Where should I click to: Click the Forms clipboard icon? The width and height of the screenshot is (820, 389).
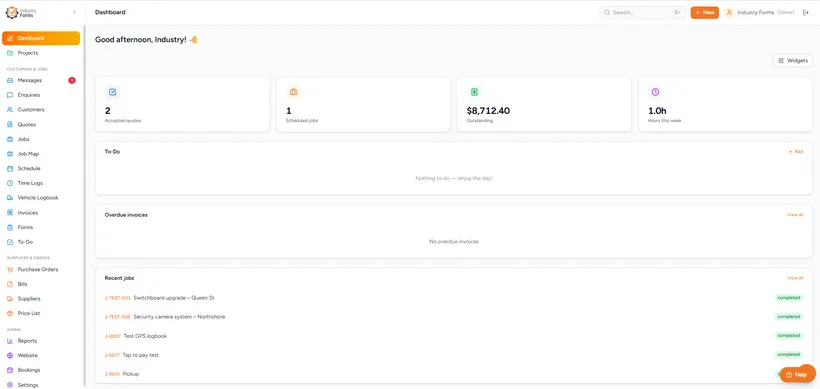click(x=10, y=227)
